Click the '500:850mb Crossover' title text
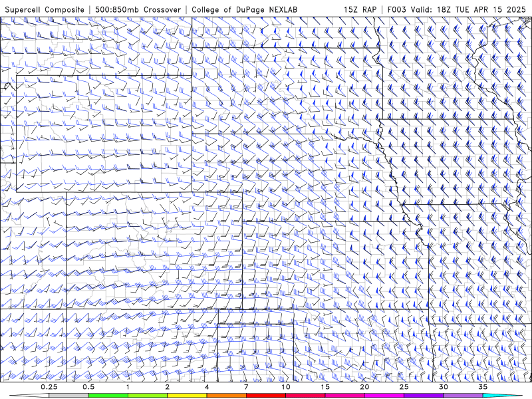 (138, 9)
